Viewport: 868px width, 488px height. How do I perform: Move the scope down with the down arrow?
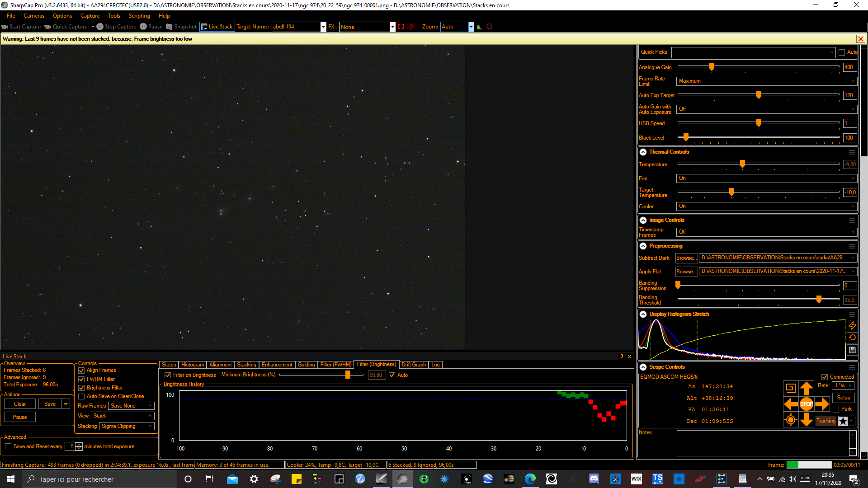coord(806,420)
